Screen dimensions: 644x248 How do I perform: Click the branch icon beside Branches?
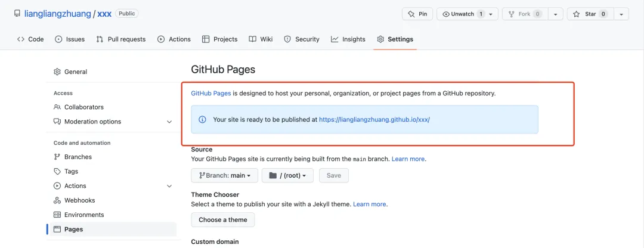pos(57,157)
